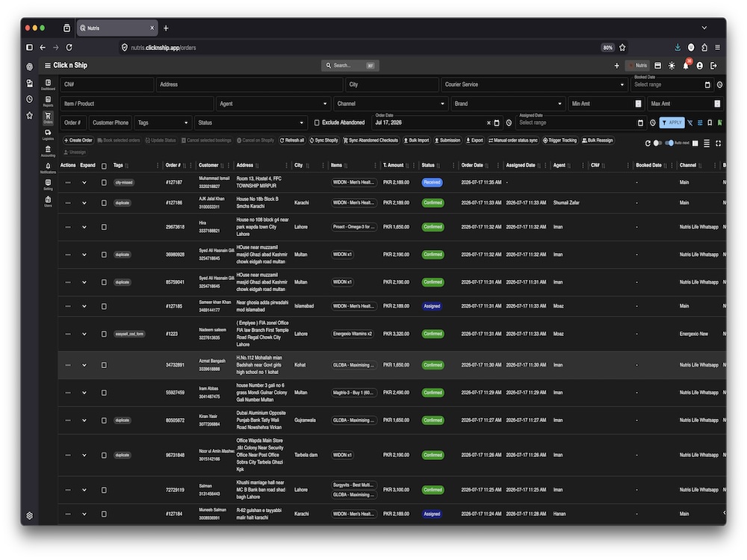Open the Courier Service dropdown
The image size is (747, 560).
tap(534, 85)
